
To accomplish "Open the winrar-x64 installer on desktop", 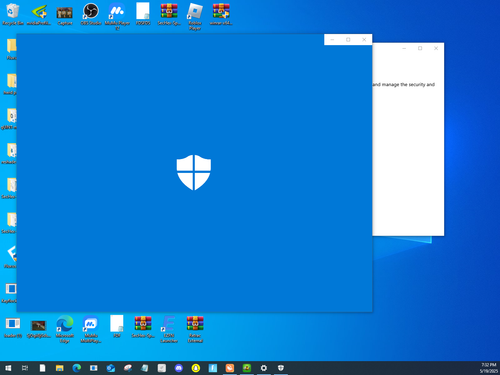I will click(221, 14).
